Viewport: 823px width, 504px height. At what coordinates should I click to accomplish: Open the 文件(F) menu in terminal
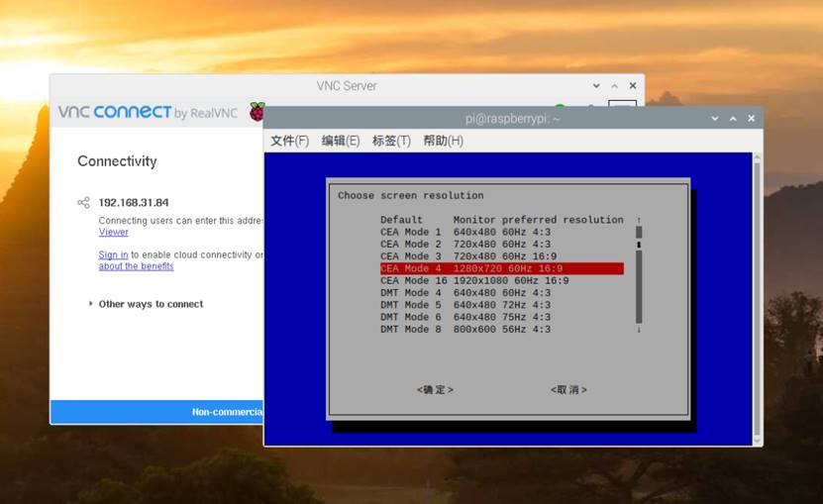coord(289,141)
